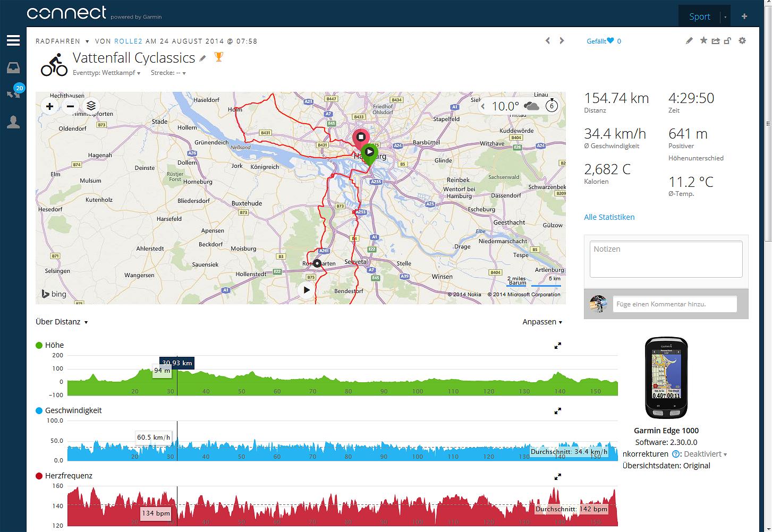Open the ROLLE2 user profile link

128,41
